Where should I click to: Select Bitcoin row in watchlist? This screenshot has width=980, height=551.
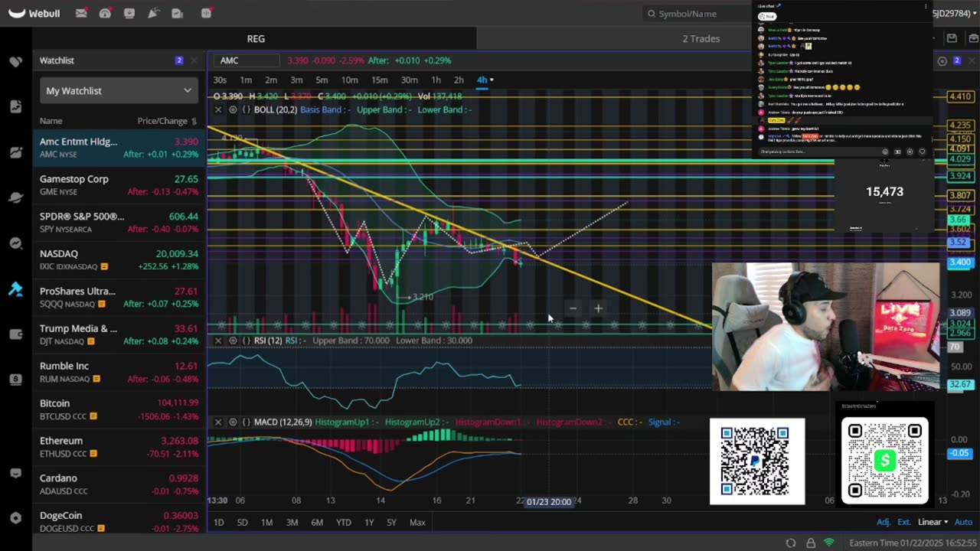pyautogui.click(x=119, y=409)
